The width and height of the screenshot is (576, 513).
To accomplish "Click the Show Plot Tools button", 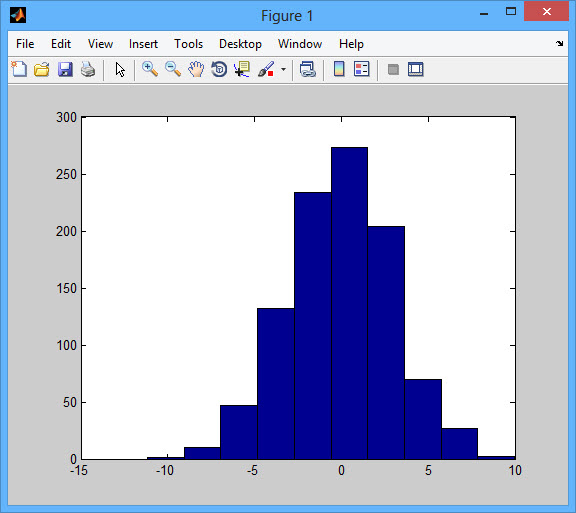I will 416,69.
